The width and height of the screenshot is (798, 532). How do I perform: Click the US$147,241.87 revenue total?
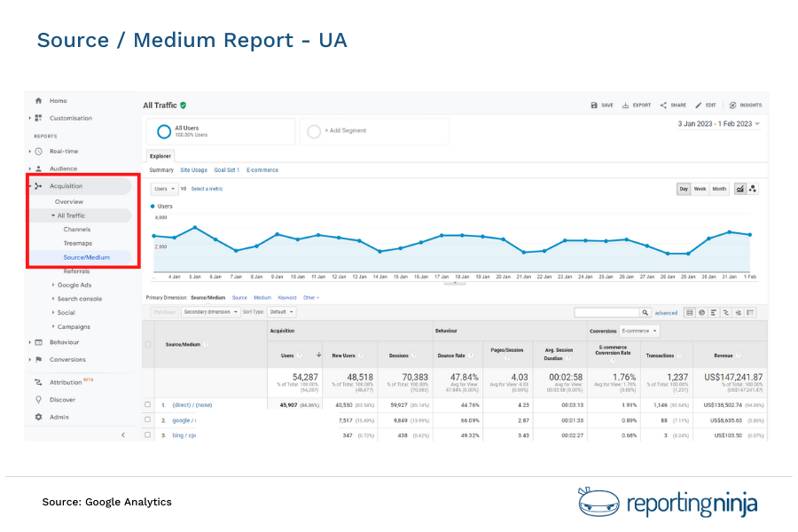(733, 377)
